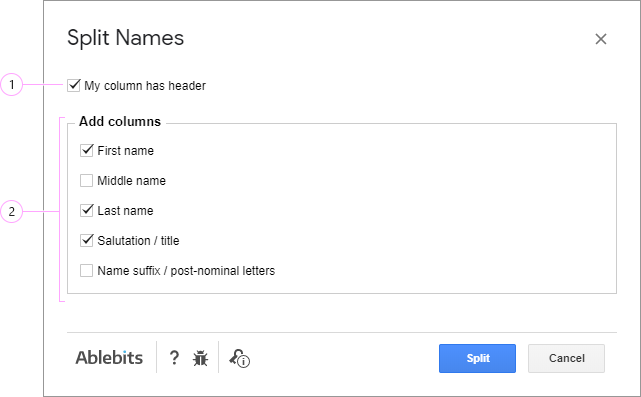Disable the Salutation / title checkbox
Viewport: 641px width, 397px height.
(87, 240)
